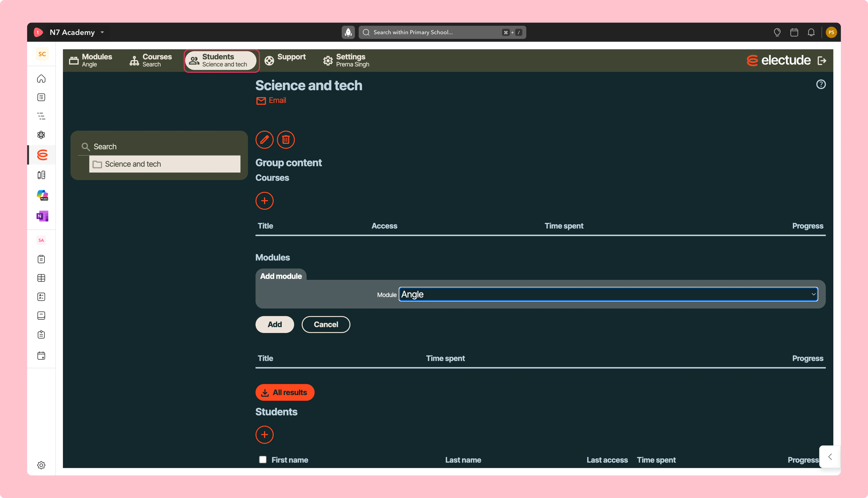This screenshot has width=868, height=498.
Task: Launch the OneNote icon in sidebar
Action: click(42, 216)
